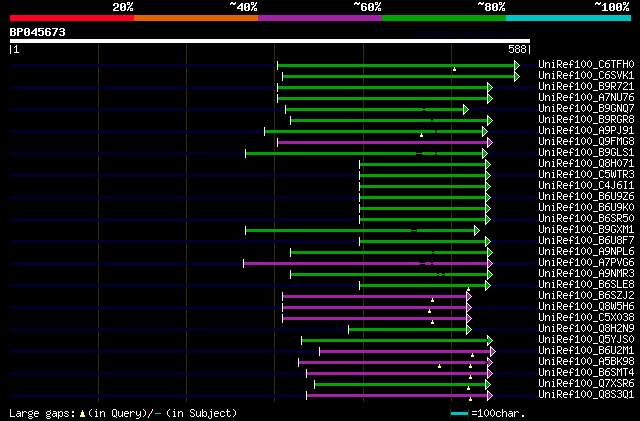Viewport: 640px width, 421px height.
Task: Select the UniRef100_B9GLS1 label
Action: pyautogui.click(x=586, y=153)
